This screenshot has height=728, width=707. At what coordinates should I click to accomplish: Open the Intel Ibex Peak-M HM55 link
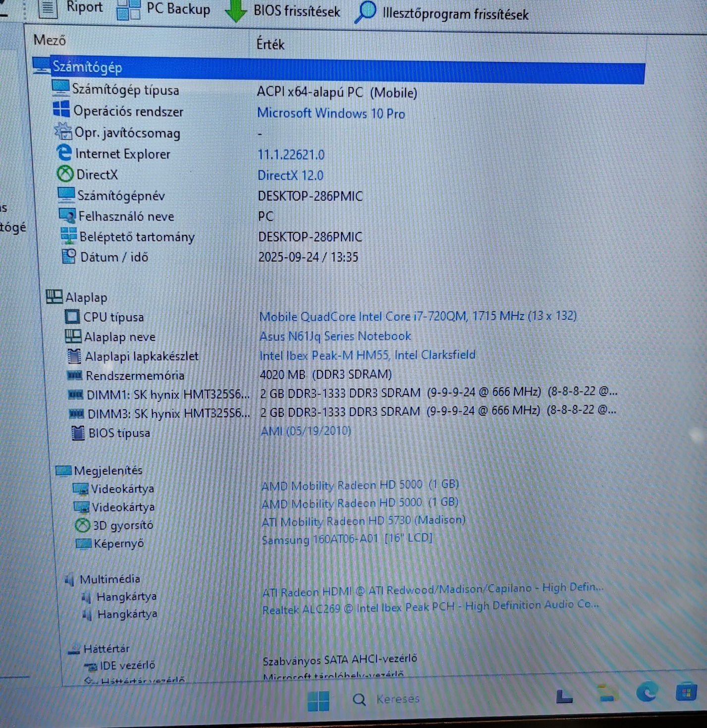[x=367, y=355]
